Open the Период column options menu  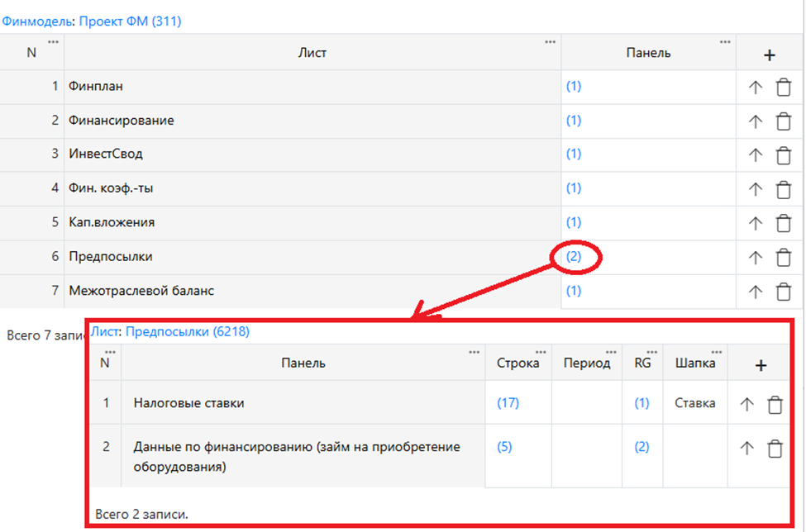pyautogui.click(x=611, y=352)
